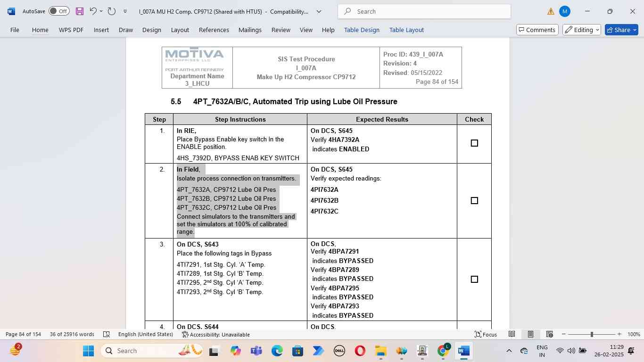The width and height of the screenshot is (644, 362).
Task: Show hidden system tray icons
Action: [509, 351]
